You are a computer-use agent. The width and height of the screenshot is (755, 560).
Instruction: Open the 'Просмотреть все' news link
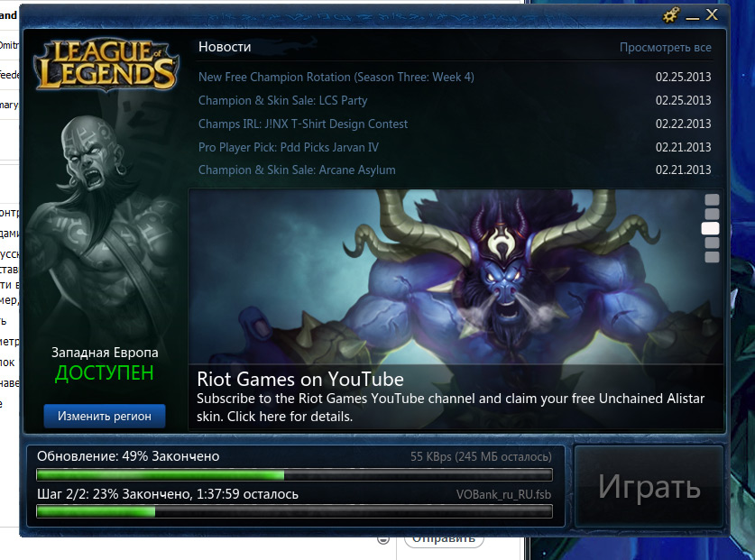[665, 47]
